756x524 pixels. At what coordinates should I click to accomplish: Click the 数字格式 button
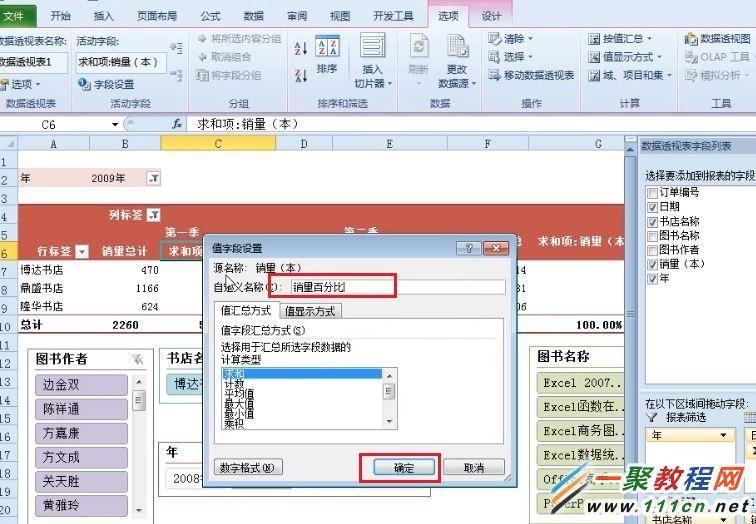tap(250, 467)
